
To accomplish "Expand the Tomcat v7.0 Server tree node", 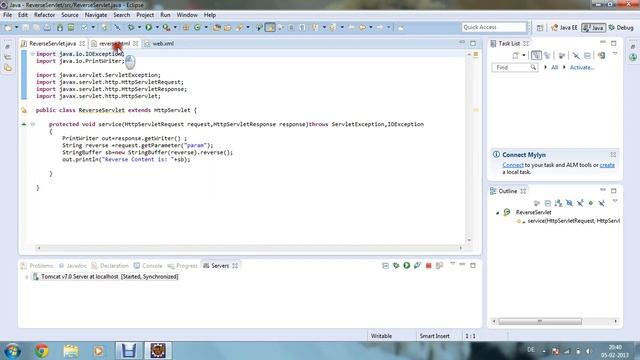I will coord(27,277).
